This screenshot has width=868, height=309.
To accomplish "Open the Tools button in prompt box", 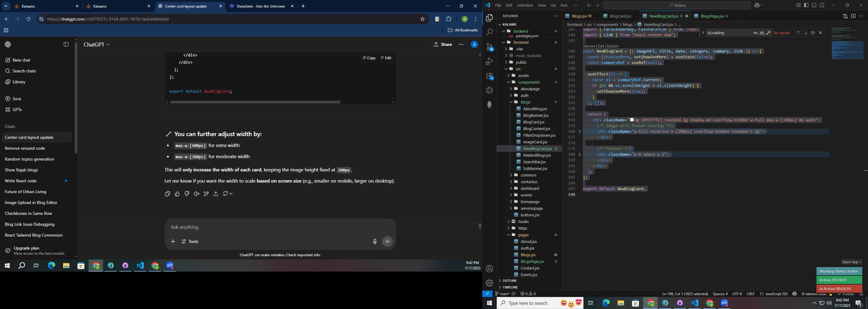I will pos(190,241).
